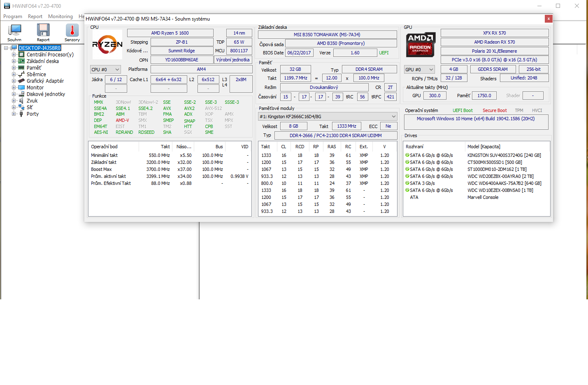
Task: Click the YD1600BBM6IAE OPN field
Action: click(x=182, y=60)
